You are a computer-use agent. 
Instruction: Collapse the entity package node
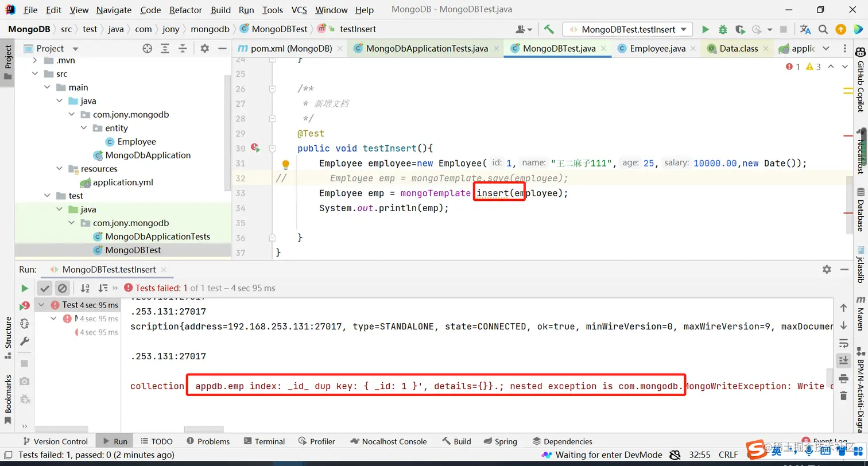83,128
